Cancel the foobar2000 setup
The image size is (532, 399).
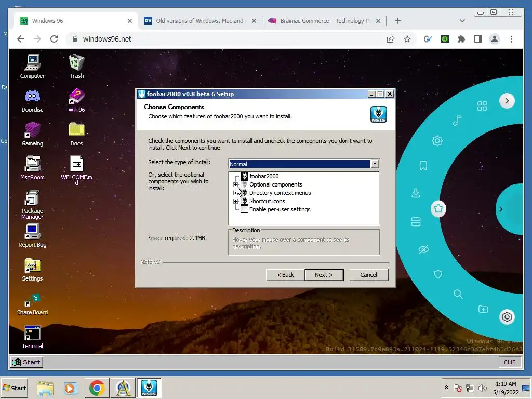369,275
